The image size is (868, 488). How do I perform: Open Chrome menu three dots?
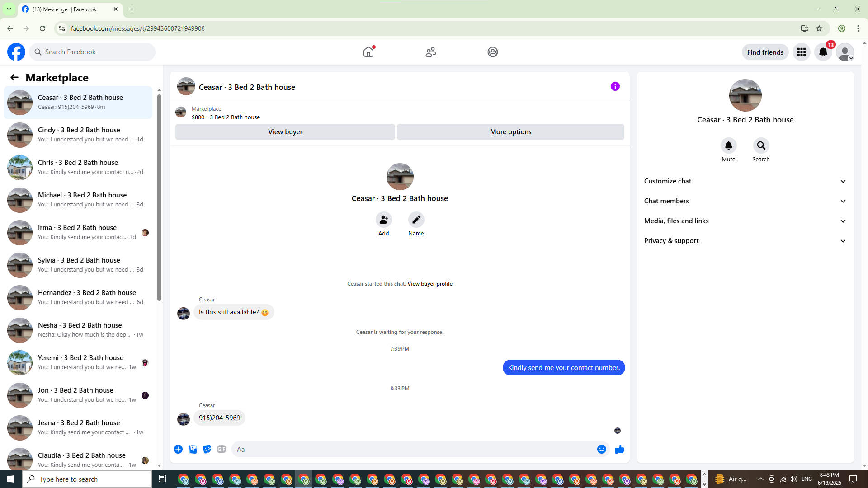click(x=858, y=28)
